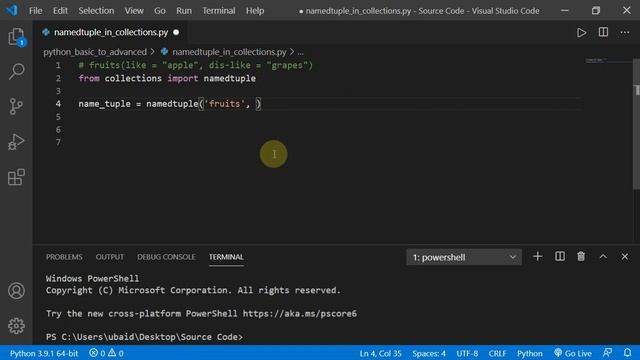Click the python_basic_to_advanced breadcrumb

95,52
